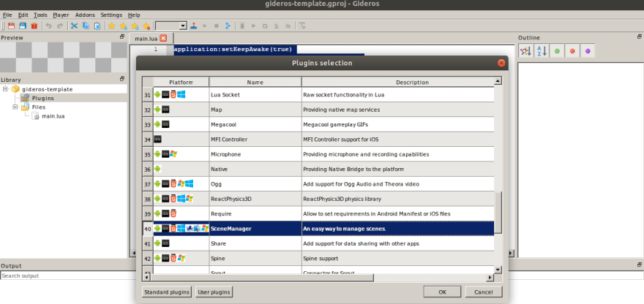The height and width of the screenshot is (304, 644).
Task: Click the blue Export project icon
Action: click(228, 26)
